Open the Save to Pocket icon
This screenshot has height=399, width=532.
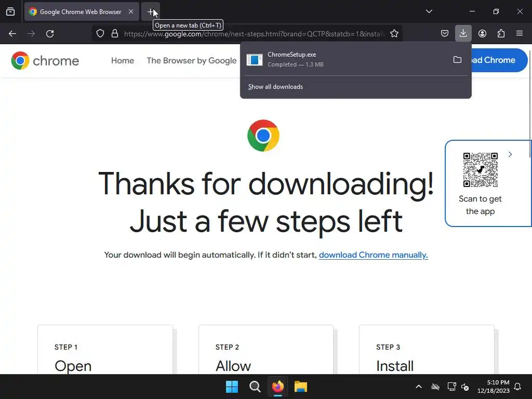coord(445,34)
